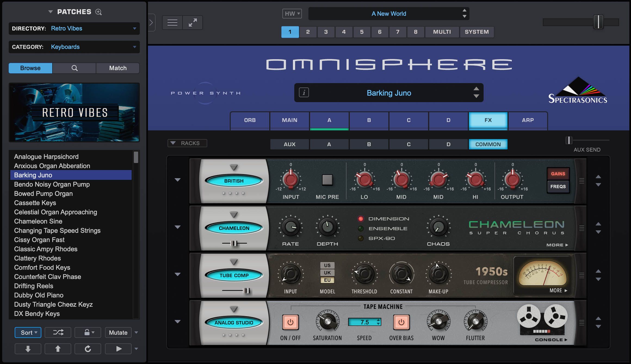Click the hamburger menu icon above Omnisphere header
The width and height of the screenshot is (631, 364).
pos(172,22)
